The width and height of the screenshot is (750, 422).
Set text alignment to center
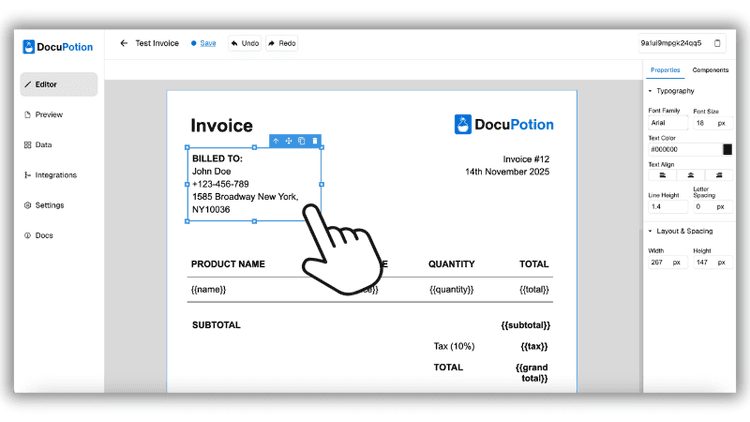click(690, 175)
